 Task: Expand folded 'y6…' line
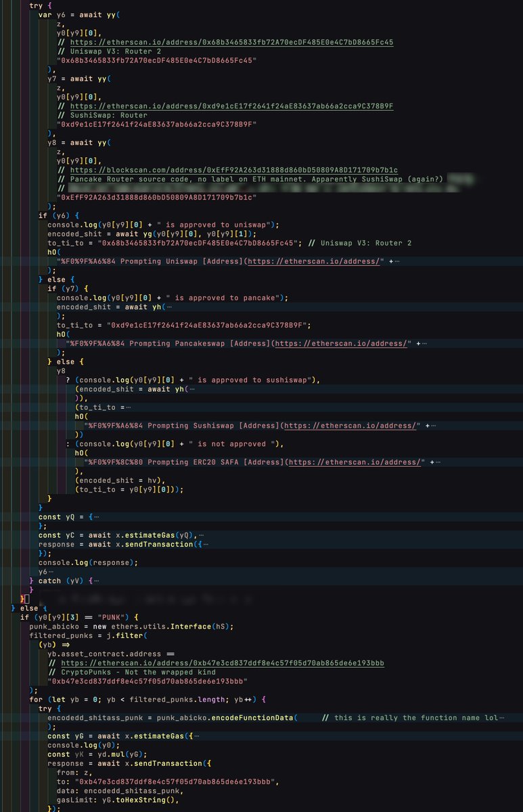50,572
